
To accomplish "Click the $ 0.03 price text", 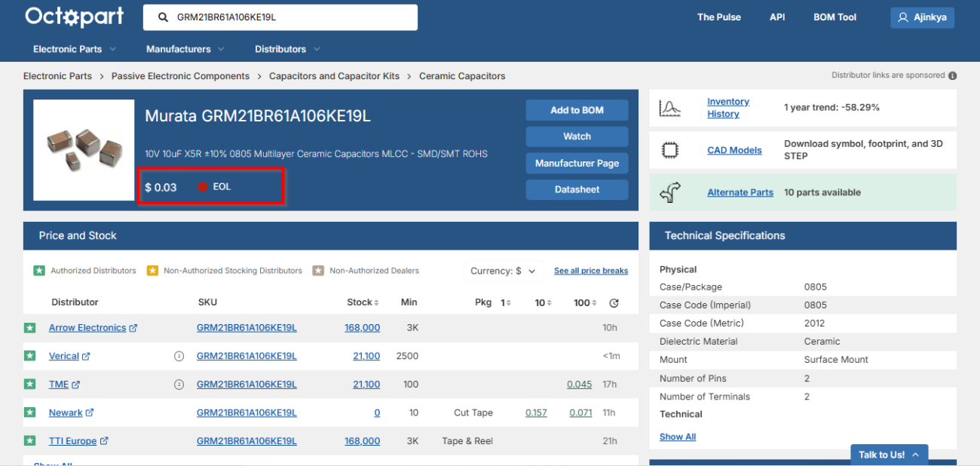I will click(161, 187).
